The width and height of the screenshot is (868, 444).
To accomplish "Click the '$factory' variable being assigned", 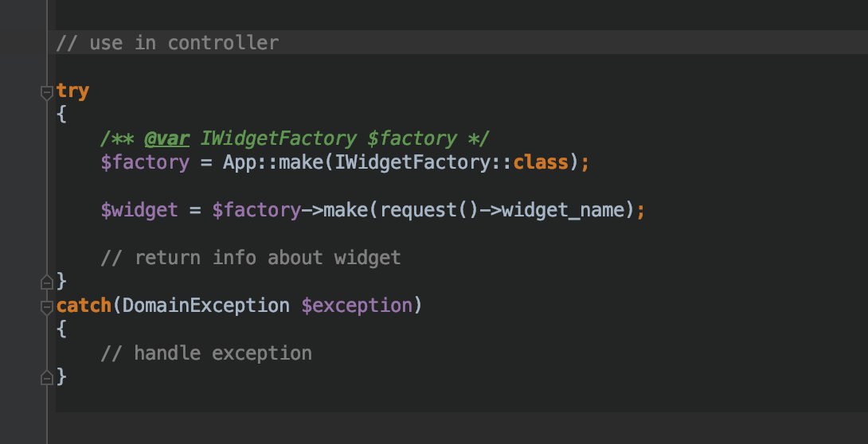I will [x=145, y=162].
